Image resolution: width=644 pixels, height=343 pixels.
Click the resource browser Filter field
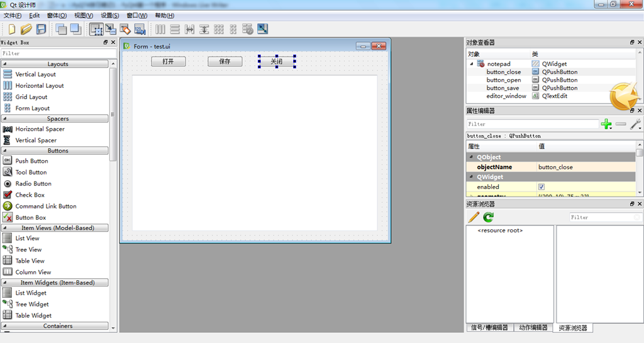(606, 217)
